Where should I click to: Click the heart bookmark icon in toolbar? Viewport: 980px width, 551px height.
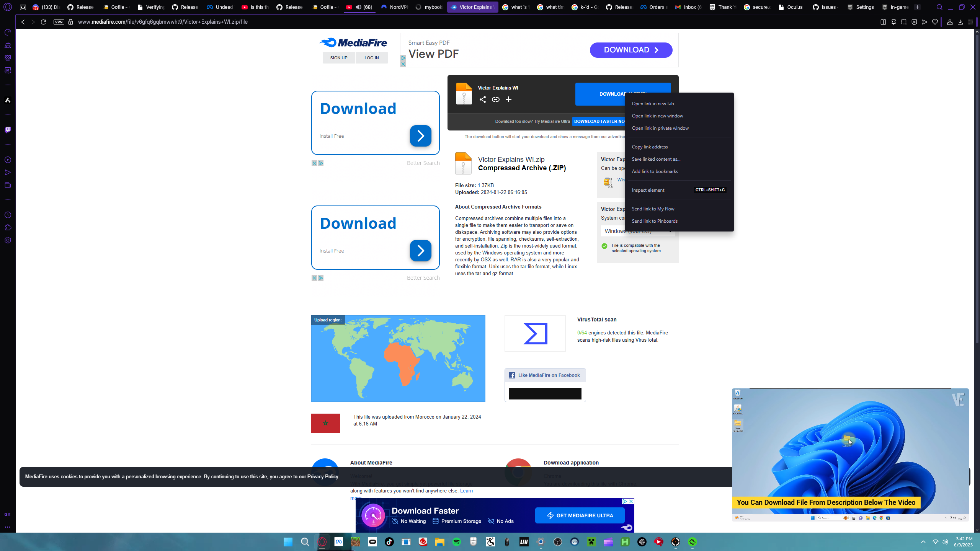click(x=935, y=22)
